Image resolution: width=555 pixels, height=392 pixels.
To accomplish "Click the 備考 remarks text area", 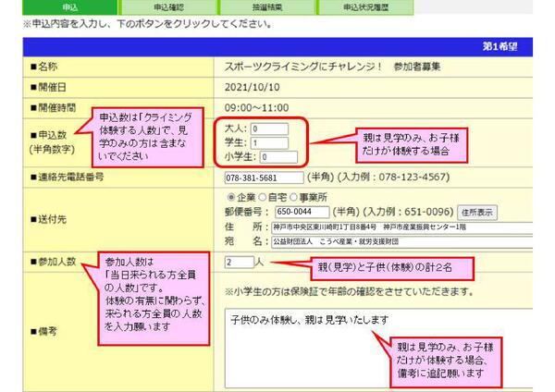I will coord(378,349).
